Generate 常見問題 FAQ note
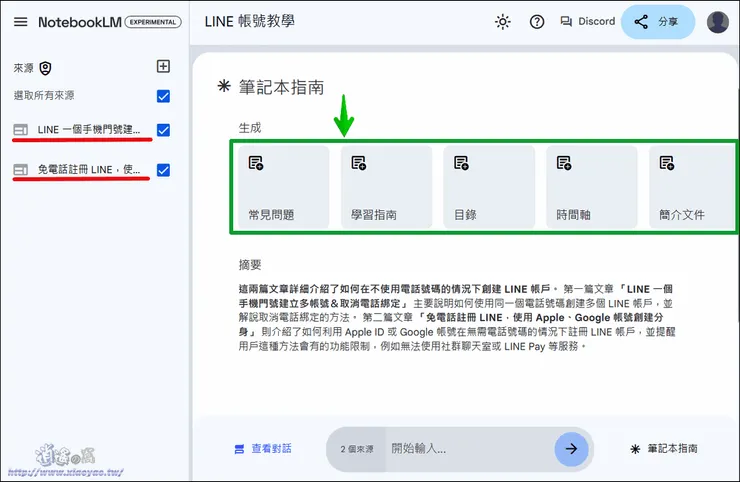The image size is (740, 482). pyautogui.click(x=284, y=187)
